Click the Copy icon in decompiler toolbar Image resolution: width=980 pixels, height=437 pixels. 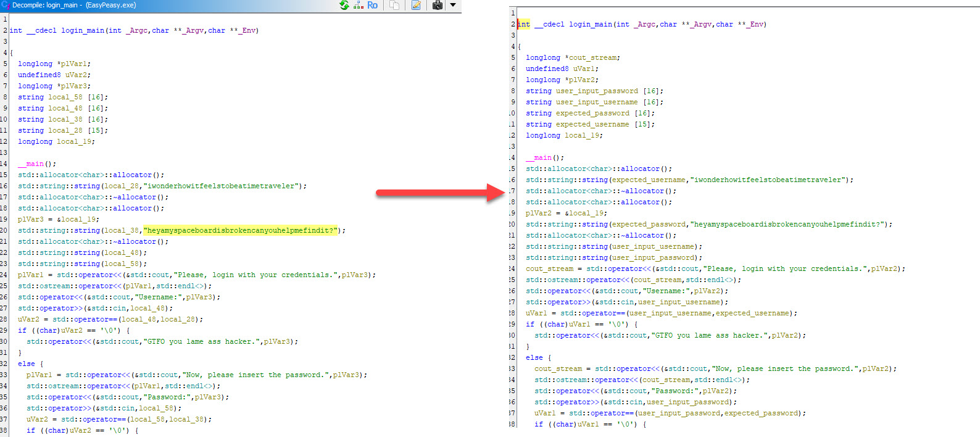tap(394, 6)
